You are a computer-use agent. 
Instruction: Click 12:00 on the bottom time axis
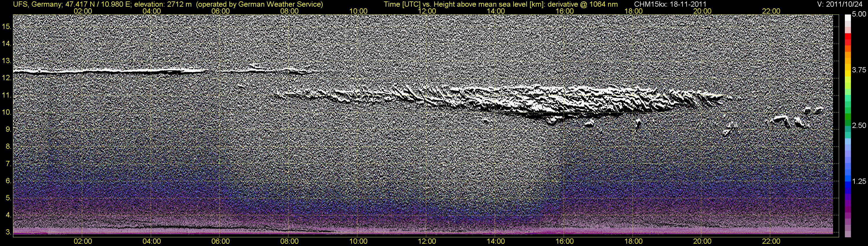point(427,241)
